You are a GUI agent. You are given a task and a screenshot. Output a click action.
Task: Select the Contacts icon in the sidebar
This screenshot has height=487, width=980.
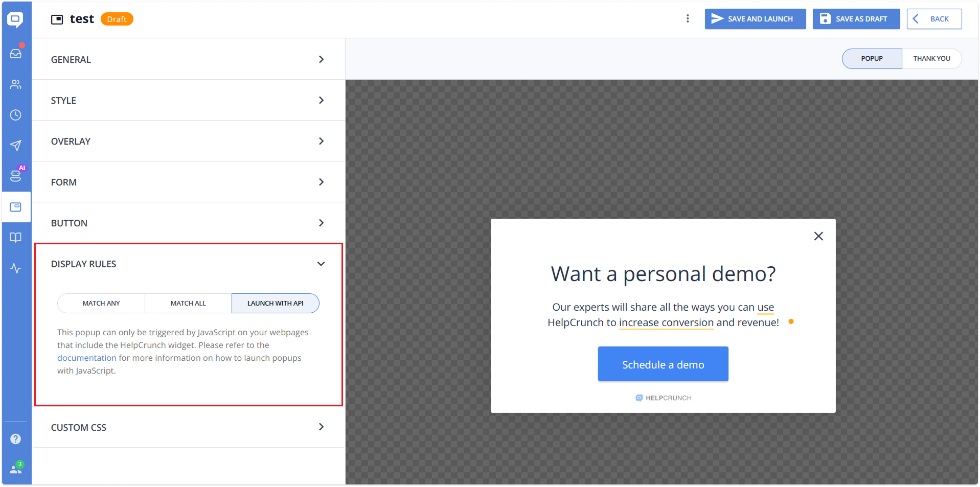pos(16,84)
